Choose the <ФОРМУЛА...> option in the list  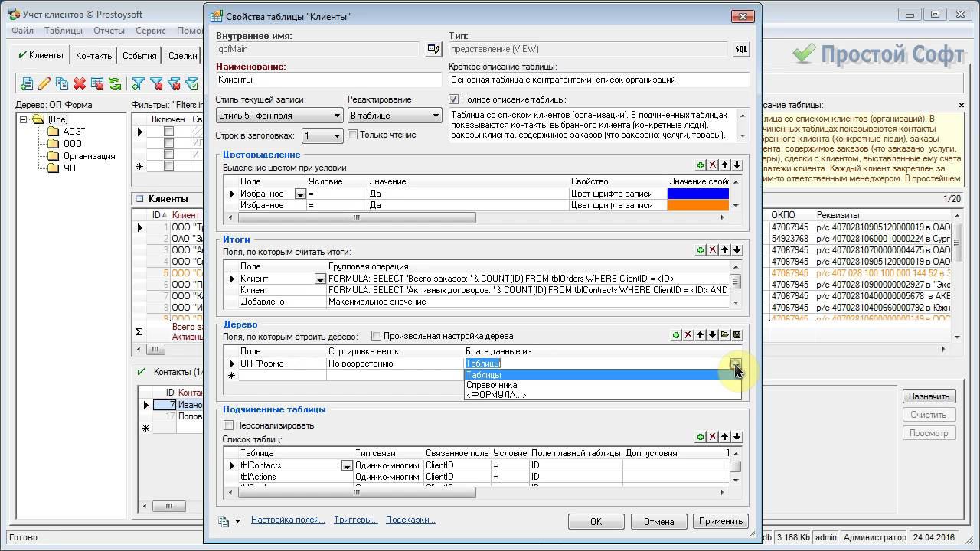(496, 395)
